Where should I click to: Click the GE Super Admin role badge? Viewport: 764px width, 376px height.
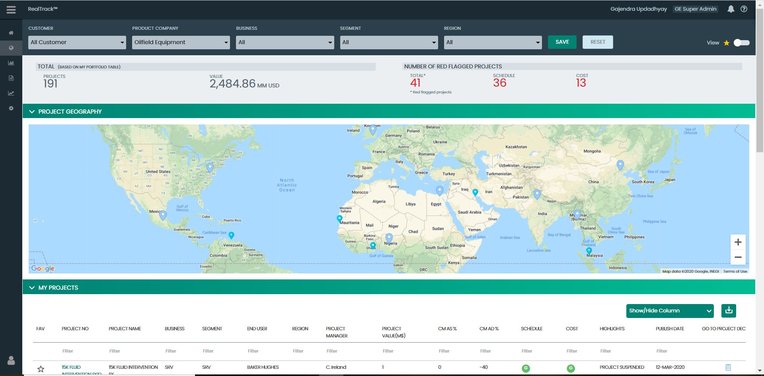pyautogui.click(x=695, y=9)
